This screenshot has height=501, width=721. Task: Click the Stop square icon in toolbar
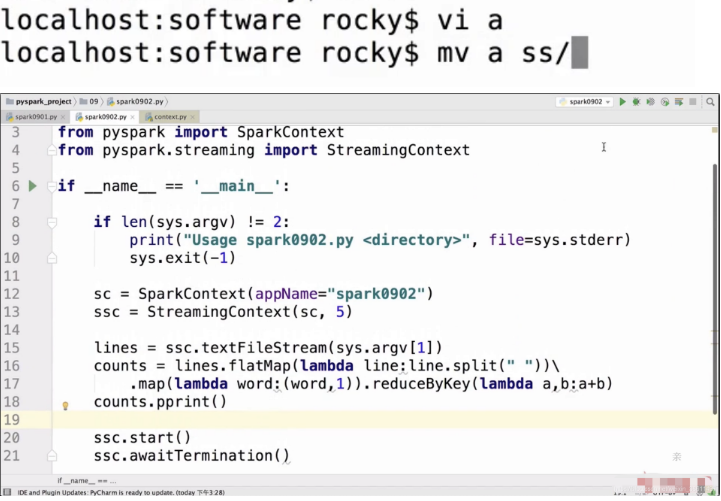click(x=691, y=102)
